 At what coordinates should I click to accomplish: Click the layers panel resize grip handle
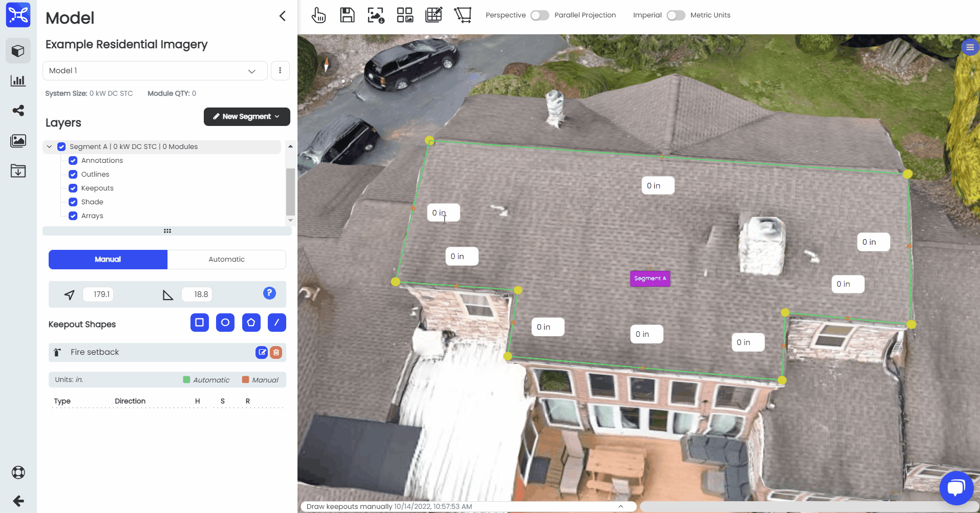[167, 231]
